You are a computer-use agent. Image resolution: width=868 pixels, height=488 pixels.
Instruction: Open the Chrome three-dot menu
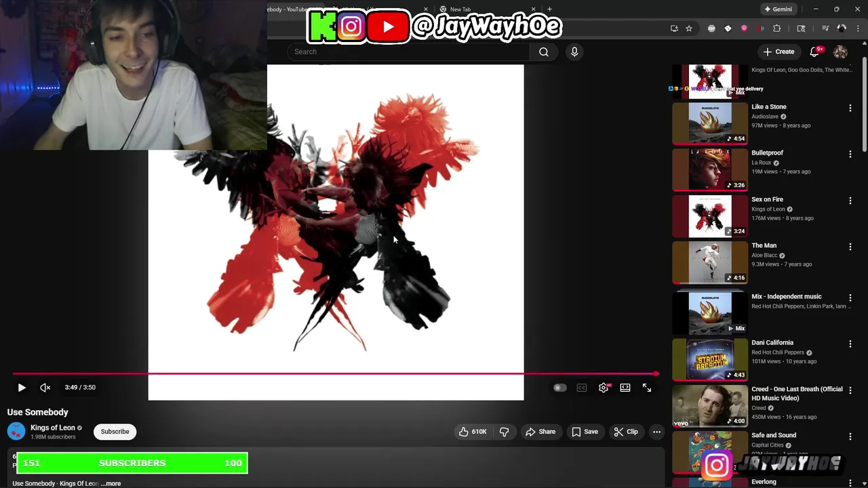tap(858, 28)
